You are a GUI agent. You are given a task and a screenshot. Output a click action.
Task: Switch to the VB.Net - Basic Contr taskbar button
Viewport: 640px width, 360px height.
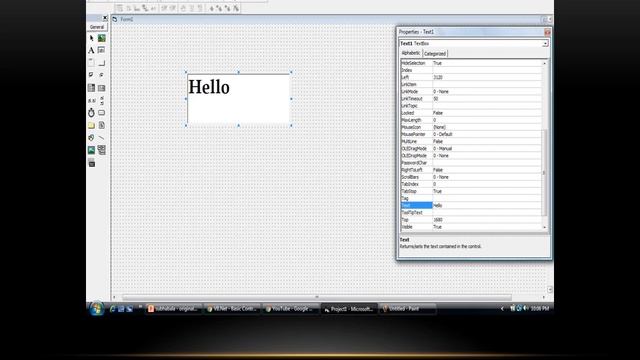click(x=231, y=309)
